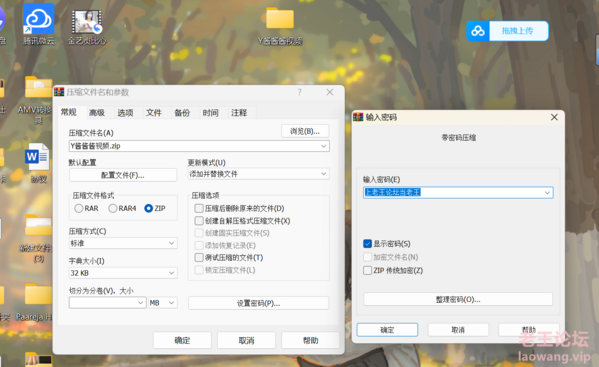Image resolution: width=599 pixels, height=367 pixels.
Task: Click 帮助 in 输入密码 dialog
Action: [529, 330]
